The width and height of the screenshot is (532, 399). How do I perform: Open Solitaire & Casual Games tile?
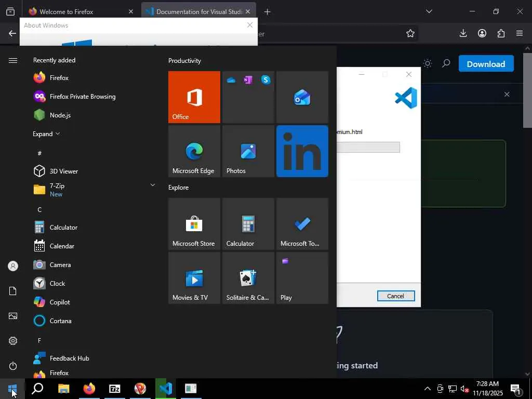(x=248, y=278)
